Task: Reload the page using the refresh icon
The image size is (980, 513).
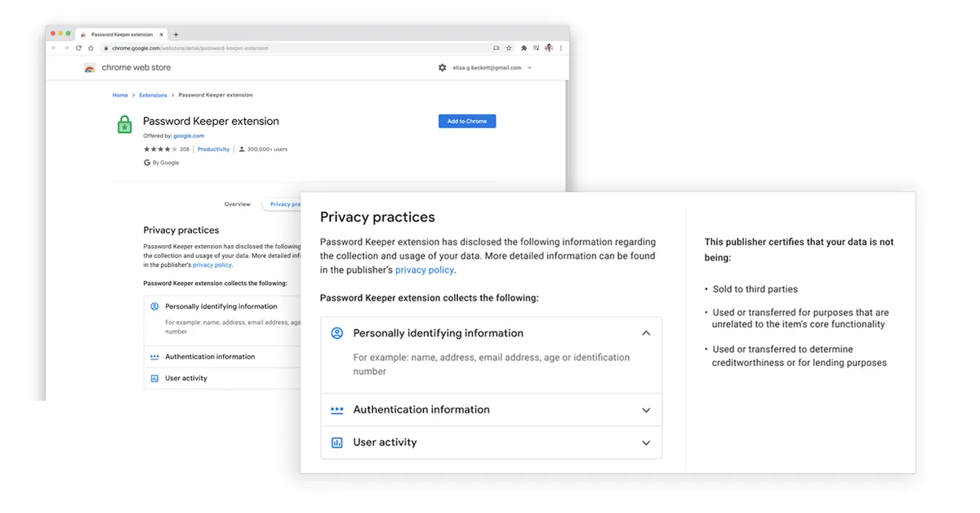Action: pyautogui.click(x=78, y=48)
